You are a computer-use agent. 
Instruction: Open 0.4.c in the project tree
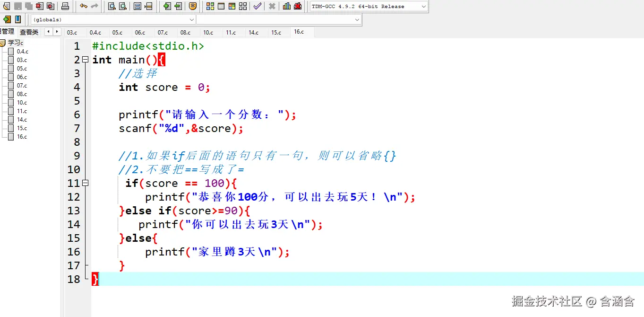(22, 52)
